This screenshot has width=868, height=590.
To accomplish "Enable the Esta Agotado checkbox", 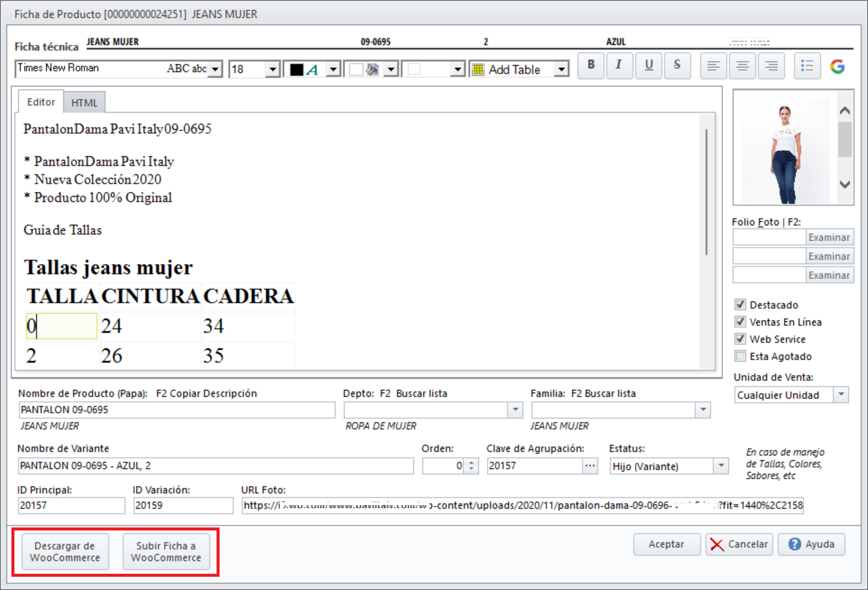I will coord(740,356).
